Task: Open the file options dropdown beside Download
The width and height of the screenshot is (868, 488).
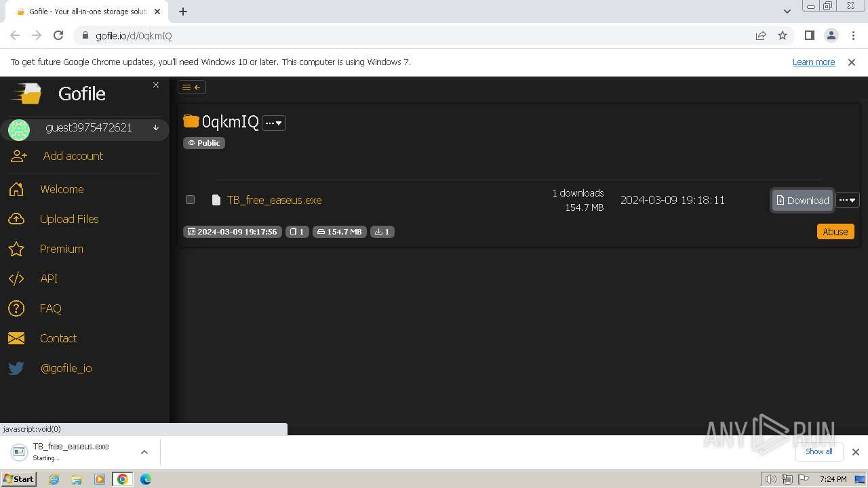Action: (848, 200)
